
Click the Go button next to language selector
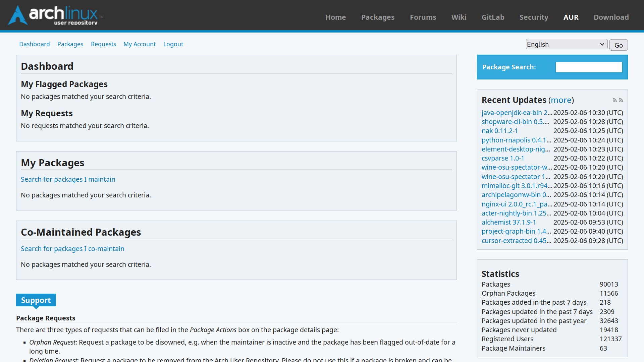click(x=619, y=45)
